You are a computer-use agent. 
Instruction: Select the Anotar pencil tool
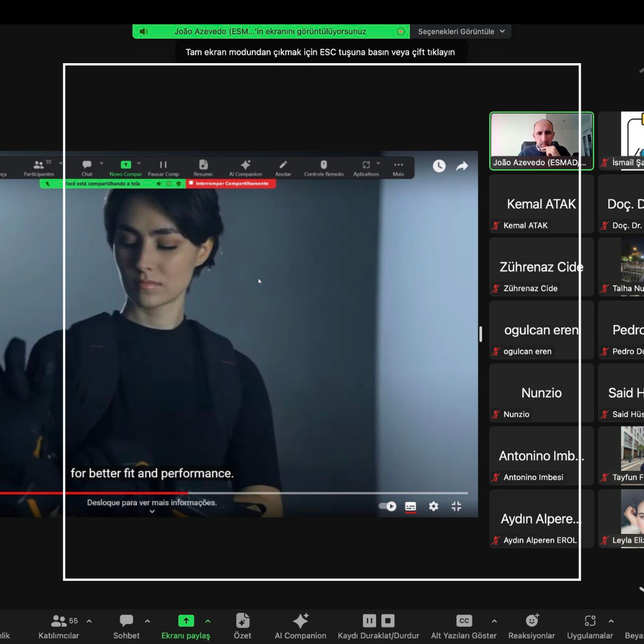(x=283, y=168)
